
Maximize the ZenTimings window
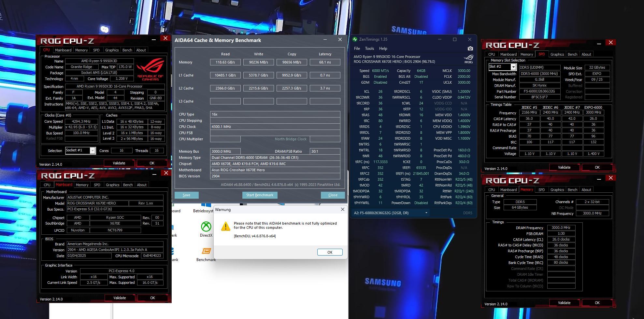pyautogui.click(x=455, y=39)
